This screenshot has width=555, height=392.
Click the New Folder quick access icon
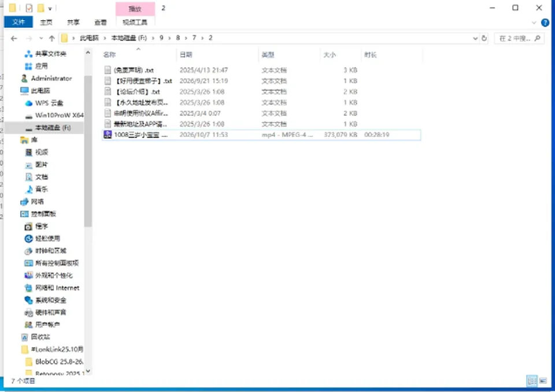click(x=40, y=8)
